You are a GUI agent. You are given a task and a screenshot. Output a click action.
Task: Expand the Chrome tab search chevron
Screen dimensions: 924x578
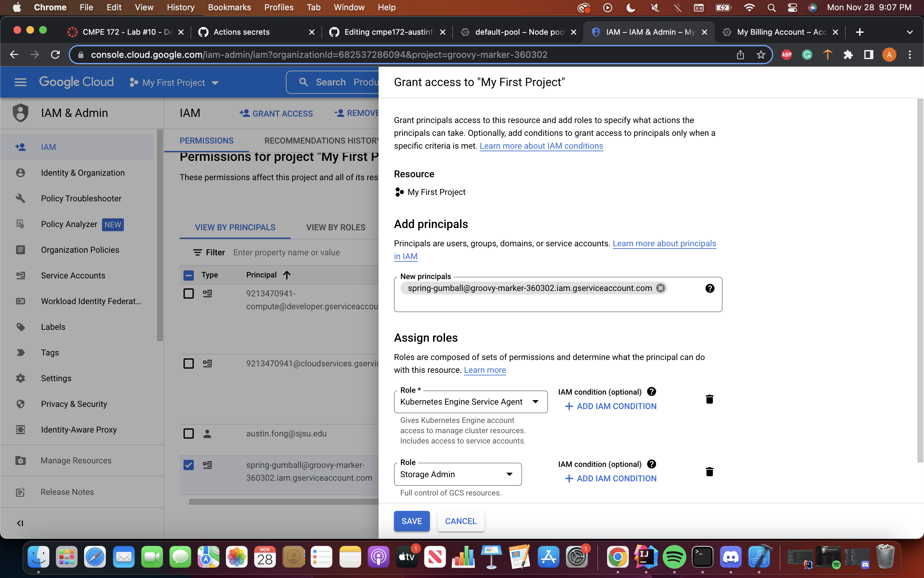tap(910, 32)
